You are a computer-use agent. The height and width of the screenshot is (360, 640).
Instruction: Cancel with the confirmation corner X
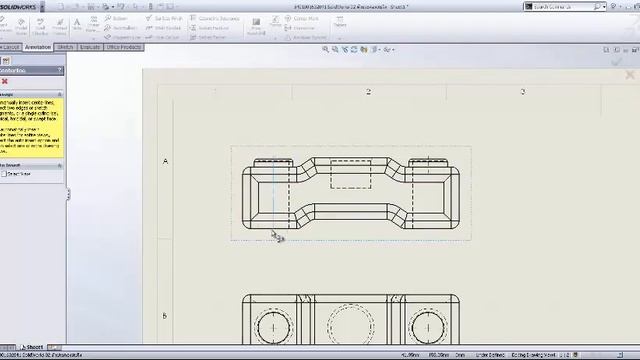pos(630,75)
